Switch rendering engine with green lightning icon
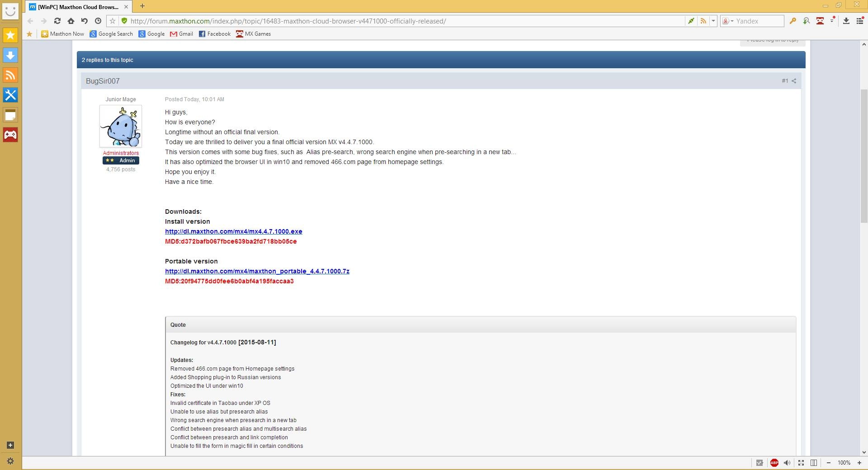The height and width of the screenshot is (470, 868). coord(691,21)
